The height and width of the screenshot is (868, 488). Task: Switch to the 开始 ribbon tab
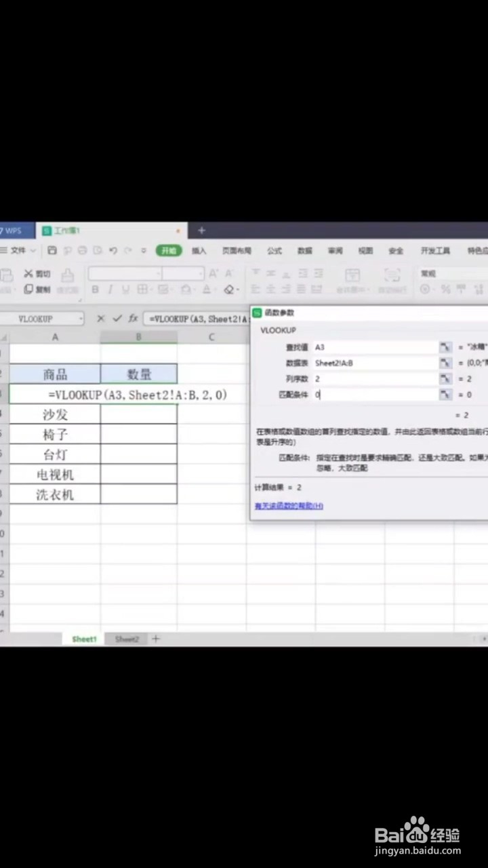[x=169, y=250]
